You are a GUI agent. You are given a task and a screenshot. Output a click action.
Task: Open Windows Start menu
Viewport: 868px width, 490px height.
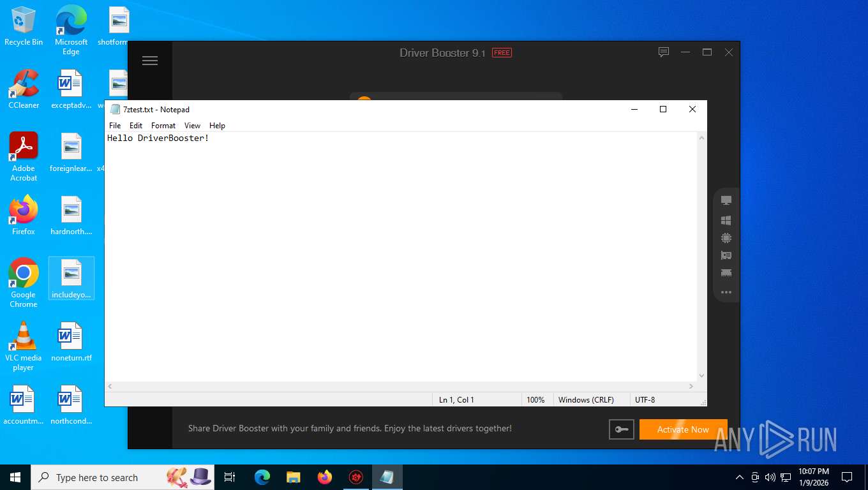15,477
